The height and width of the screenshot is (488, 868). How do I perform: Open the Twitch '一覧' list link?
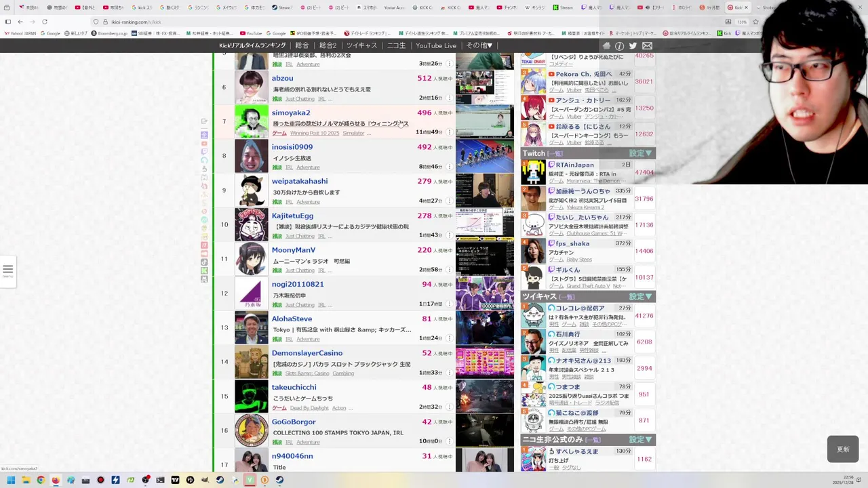pyautogui.click(x=555, y=154)
